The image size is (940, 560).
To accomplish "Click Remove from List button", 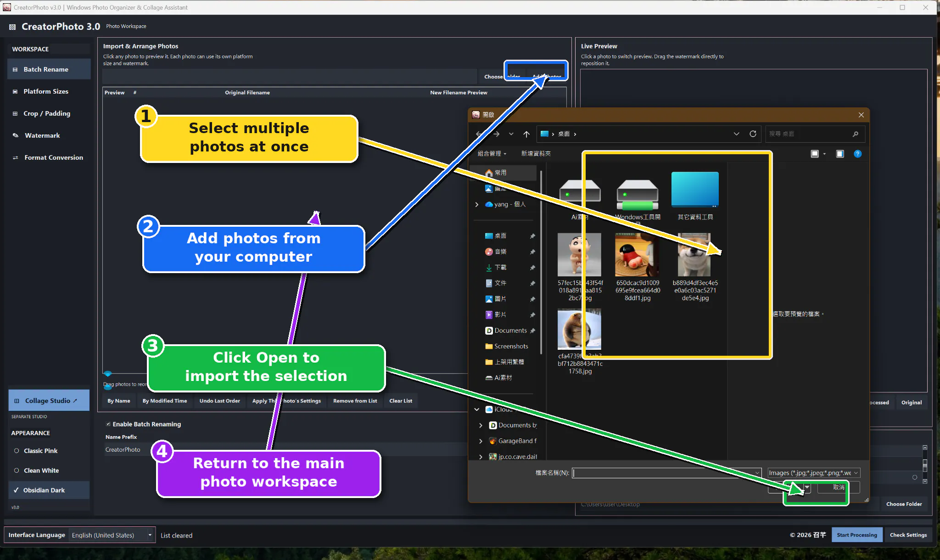I will 355,401.
